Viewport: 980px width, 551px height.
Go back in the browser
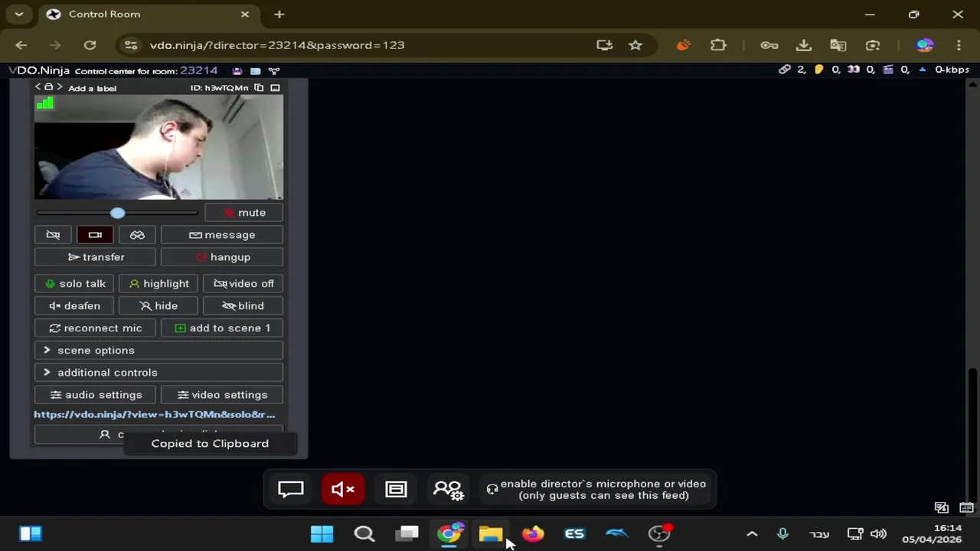tap(21, 45)
